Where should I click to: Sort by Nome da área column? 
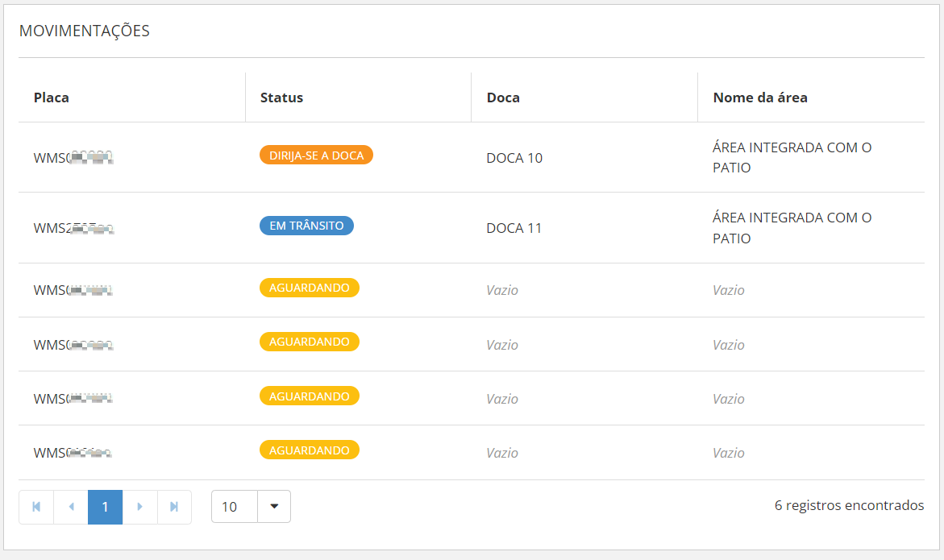[x=760, y=97]
